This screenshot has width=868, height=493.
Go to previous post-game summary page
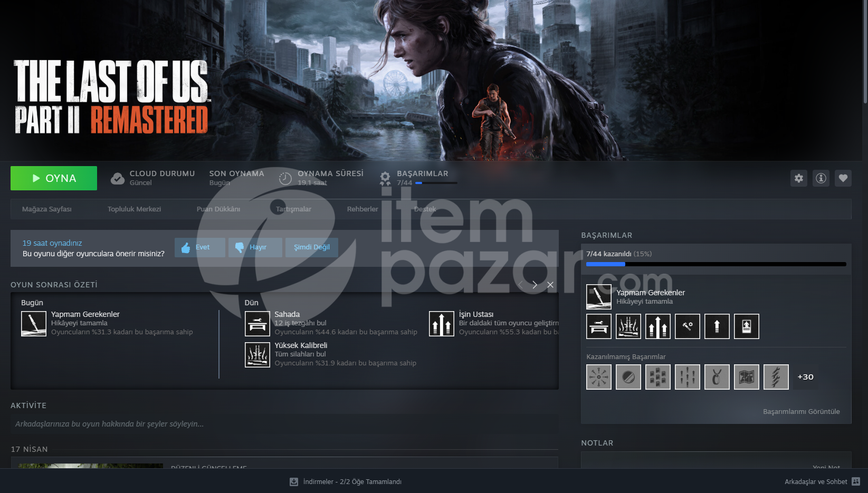pyautogui.click(x=520, y=285)
